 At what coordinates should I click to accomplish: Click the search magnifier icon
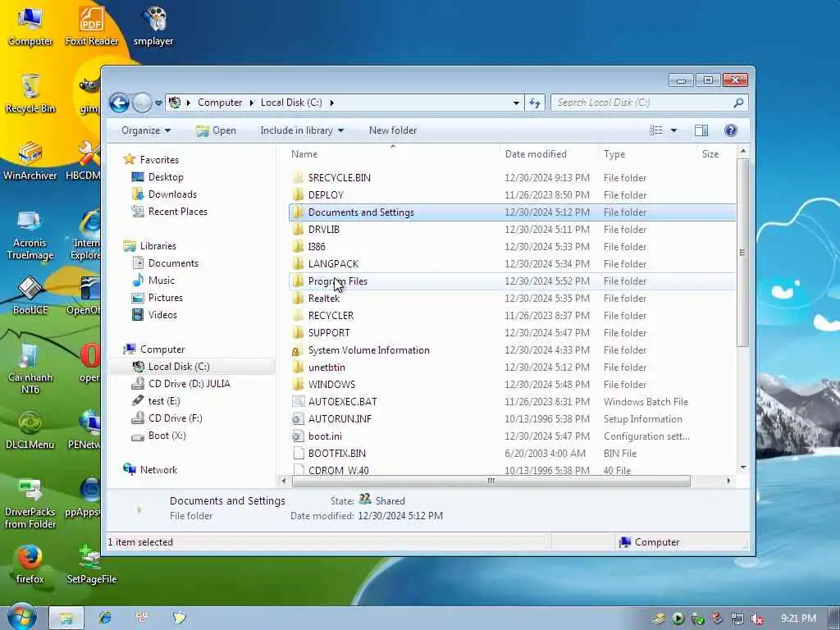point(738,103)
